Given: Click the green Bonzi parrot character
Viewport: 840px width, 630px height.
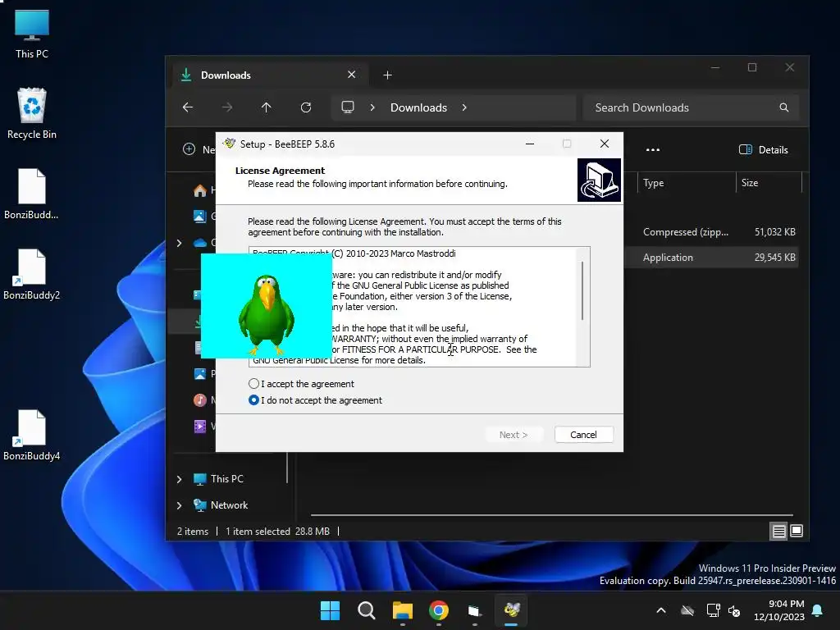Looking at the screenshot, I should (x=267, y=314).
